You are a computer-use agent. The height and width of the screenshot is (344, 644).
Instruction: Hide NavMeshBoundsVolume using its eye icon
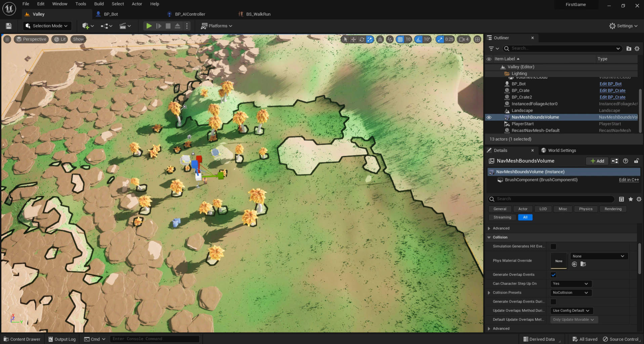coord(489,117)
